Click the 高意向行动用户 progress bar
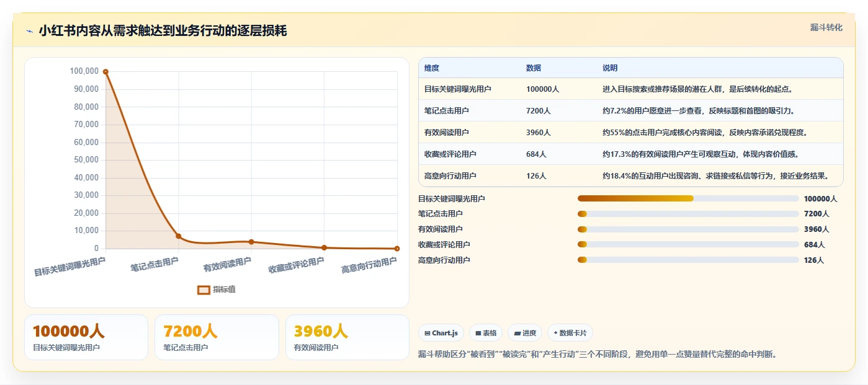 [x=688, y=260]
